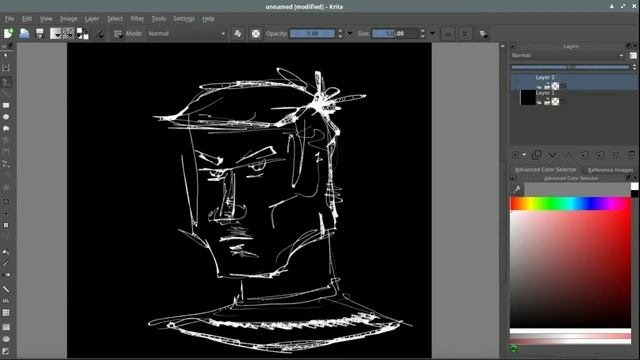Click the Size stepper arrows
640x360 pixels.
pyautogui.click(x=422, y=33)
